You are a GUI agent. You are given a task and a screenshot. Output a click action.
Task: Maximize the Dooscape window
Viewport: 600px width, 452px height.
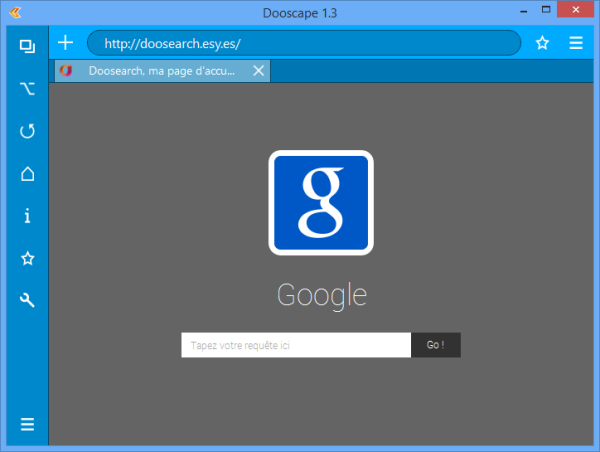pyautogui.click(x=546, y=10)
